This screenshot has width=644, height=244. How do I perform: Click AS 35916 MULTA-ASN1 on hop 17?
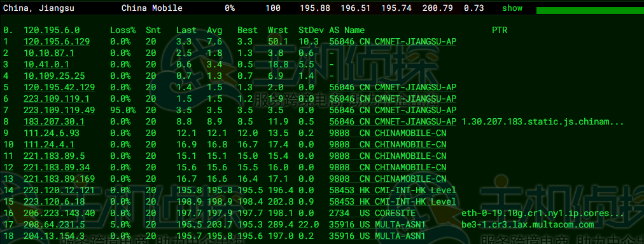coord(377,225)
